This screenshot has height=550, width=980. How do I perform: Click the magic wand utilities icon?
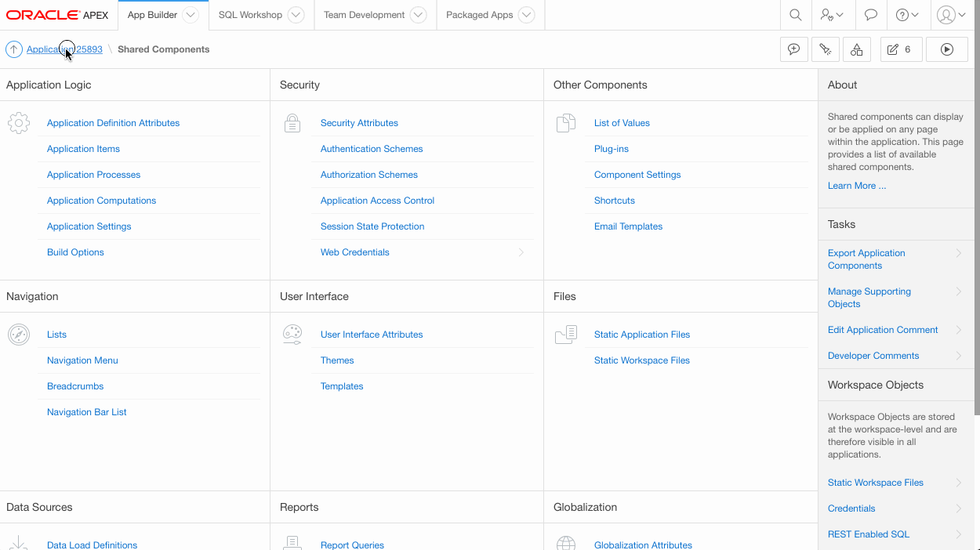tap(825, 49)
